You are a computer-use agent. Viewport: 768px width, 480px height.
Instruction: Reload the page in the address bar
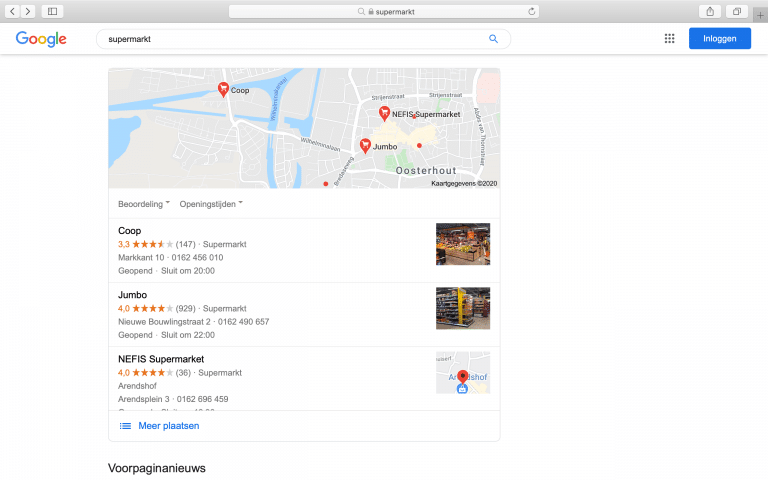click(x=532, y=11)
